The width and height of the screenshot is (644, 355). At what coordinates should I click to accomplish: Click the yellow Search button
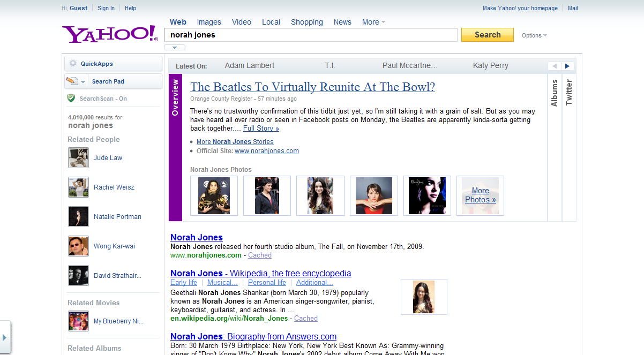[x=488, y=35]
